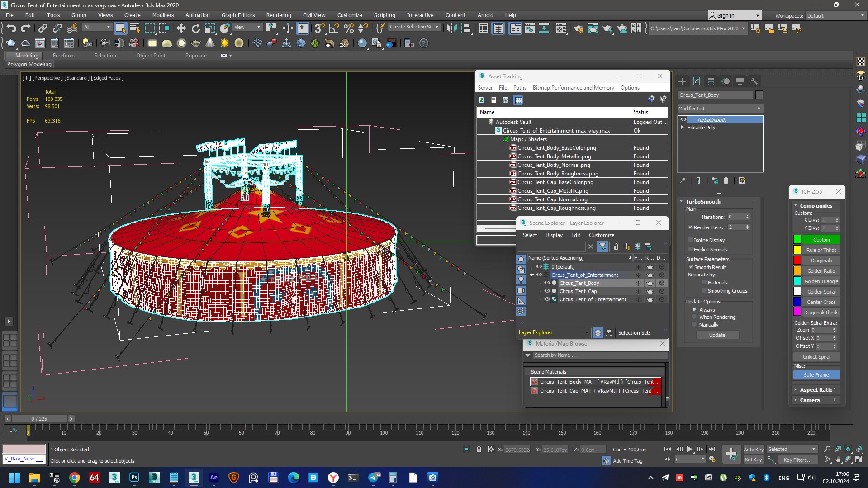This screenshot has width=868, height=488.
Task: Open the Modifier List dropdown
Action: pos(720,109)
